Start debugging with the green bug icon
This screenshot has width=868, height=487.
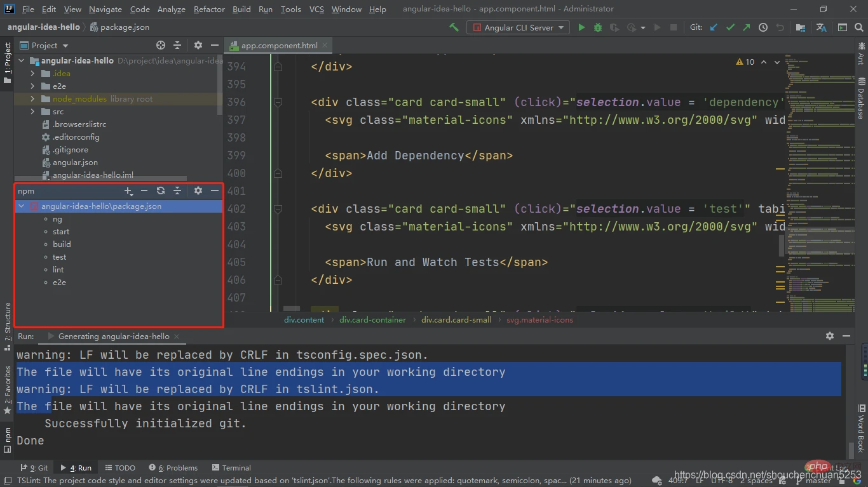598,27
